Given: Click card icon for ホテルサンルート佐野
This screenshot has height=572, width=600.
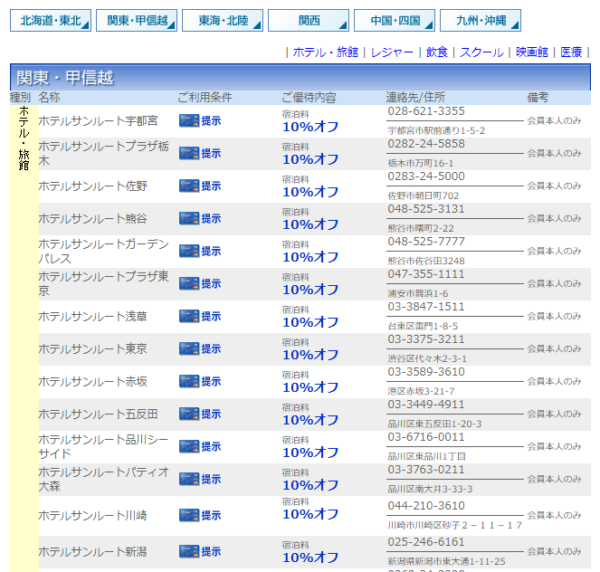Looking at the screenshot, I should 189,186.
